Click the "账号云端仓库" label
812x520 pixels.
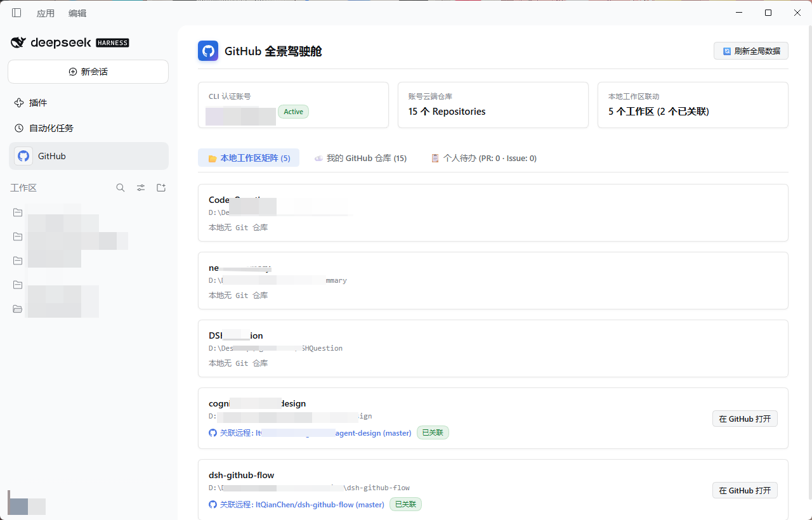[430, 96]
